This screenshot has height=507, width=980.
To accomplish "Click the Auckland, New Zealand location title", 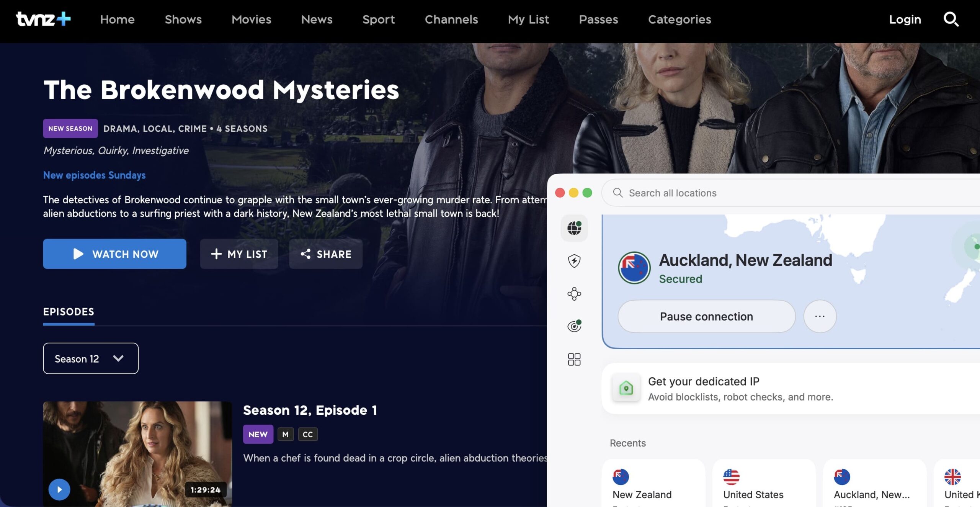I will [745, 260].
